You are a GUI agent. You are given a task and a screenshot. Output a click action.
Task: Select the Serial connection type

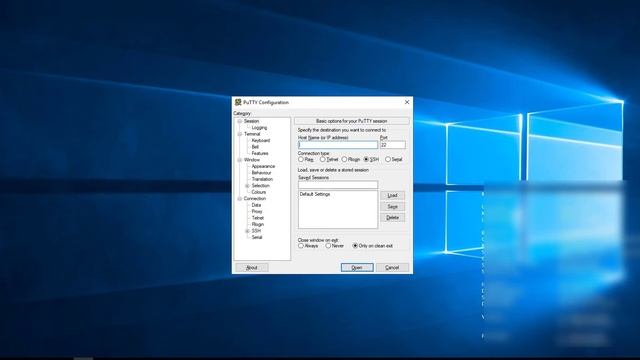[x=388, y=160]
